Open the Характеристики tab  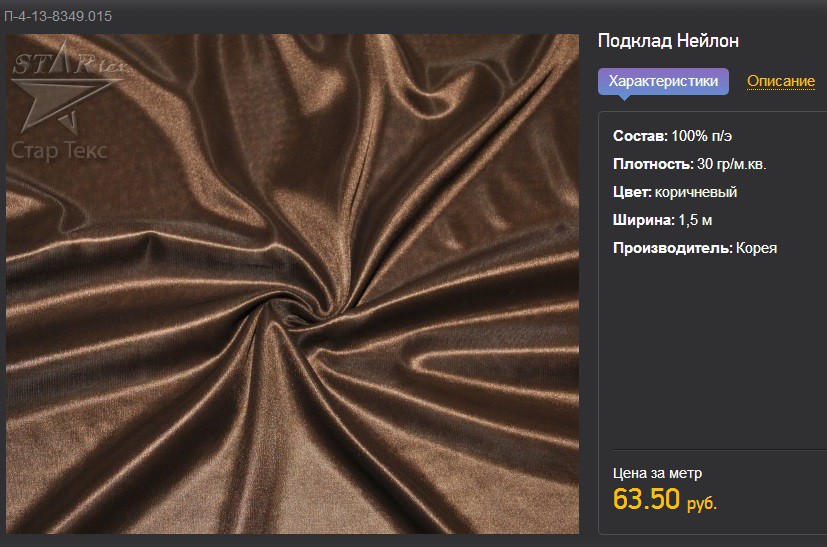[x=663, y=81]
